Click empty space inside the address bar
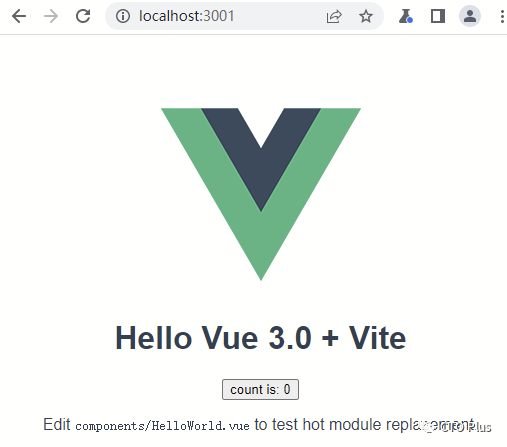The width and height of the screenshot is (507, 447). 280,16
